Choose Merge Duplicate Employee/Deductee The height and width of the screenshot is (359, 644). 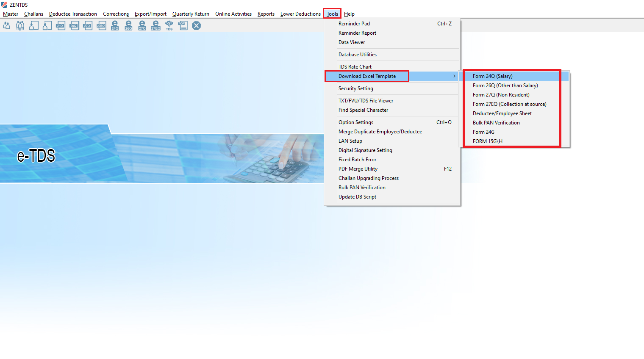392,132
